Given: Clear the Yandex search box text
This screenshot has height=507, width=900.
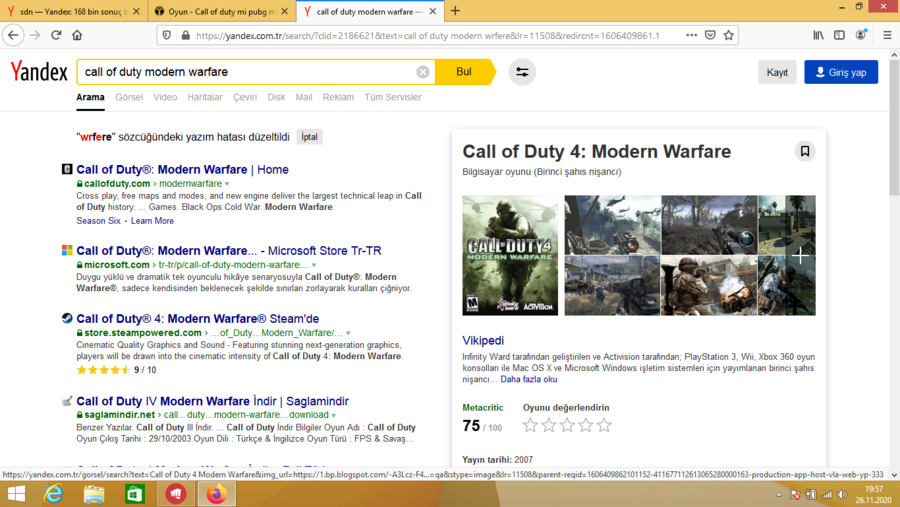Looking at the screenshot, I should (422, 72).
